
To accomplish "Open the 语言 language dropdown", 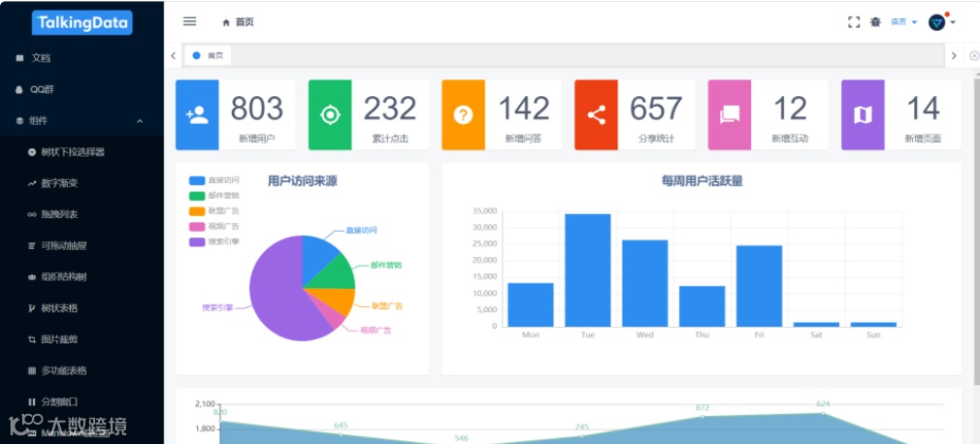I will (903, 22).
